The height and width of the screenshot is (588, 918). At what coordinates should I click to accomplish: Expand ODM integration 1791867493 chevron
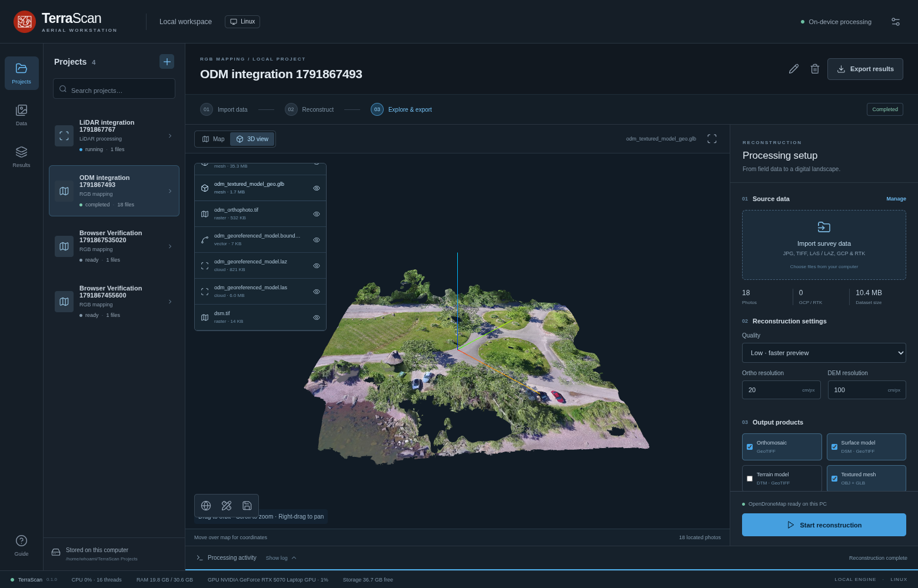click(x=170, y=191)
